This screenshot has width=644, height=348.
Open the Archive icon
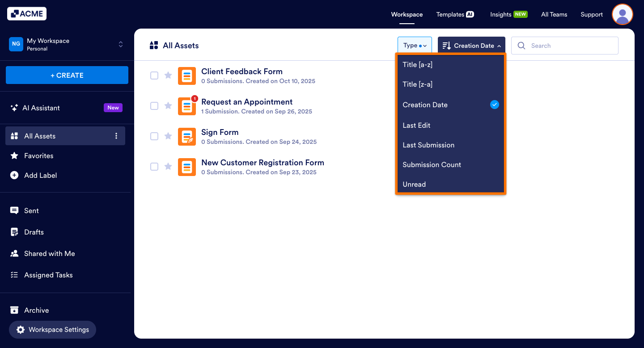click(15, 310)
